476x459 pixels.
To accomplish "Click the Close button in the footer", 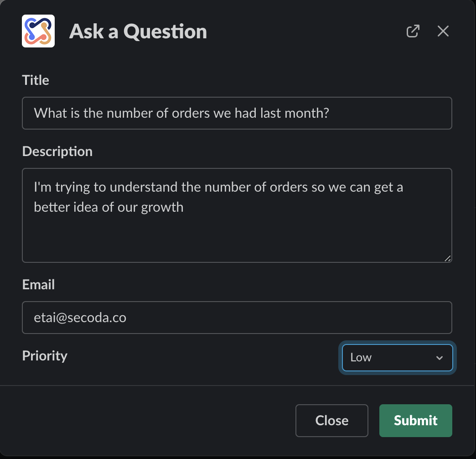I will [331, 420].
